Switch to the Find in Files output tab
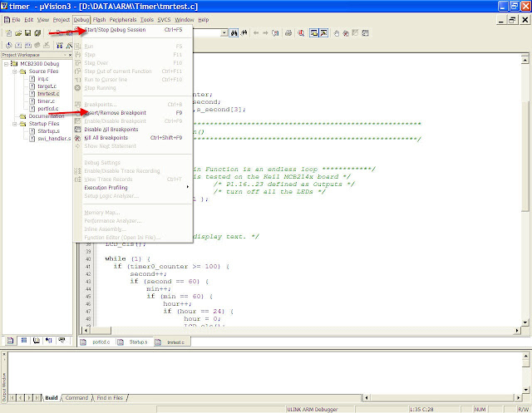This screenshot has width=532, height=413. pyautogui.click(x=110, y=398)
